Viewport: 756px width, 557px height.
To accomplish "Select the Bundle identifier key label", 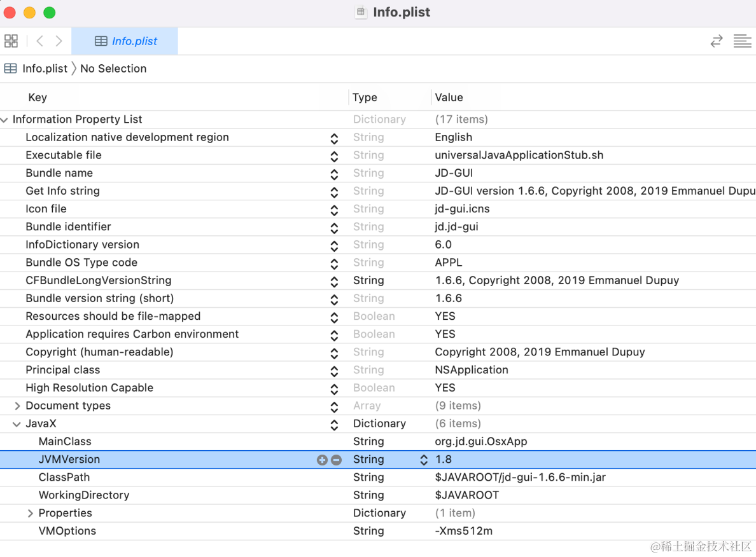I will 68,226.
